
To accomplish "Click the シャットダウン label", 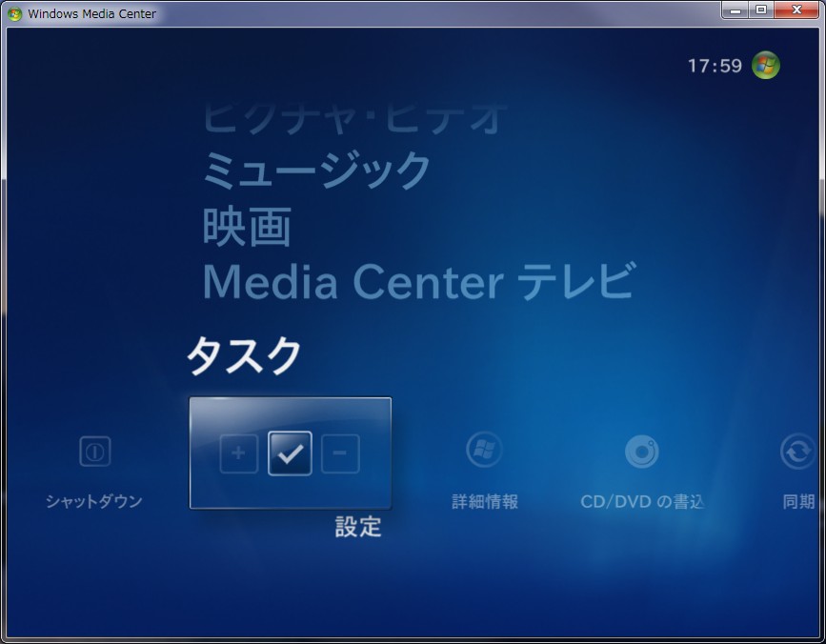I will pos(93,501).
